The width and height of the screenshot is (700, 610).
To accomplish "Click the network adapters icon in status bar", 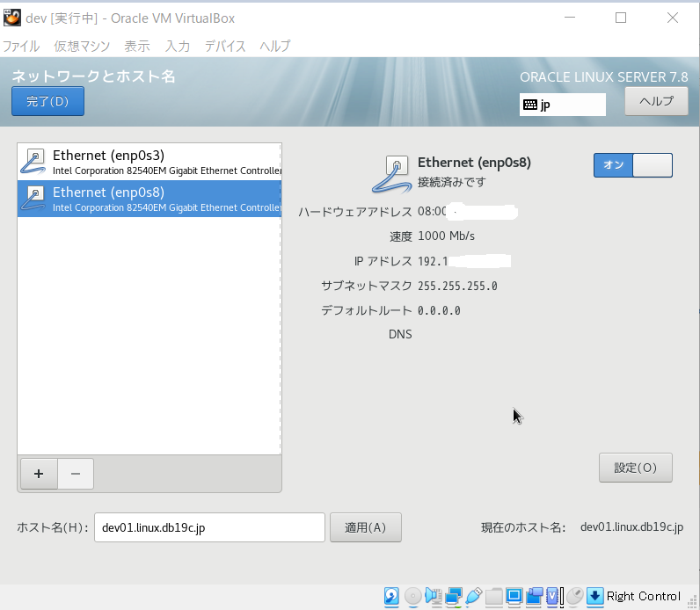I will pos(454,596).
